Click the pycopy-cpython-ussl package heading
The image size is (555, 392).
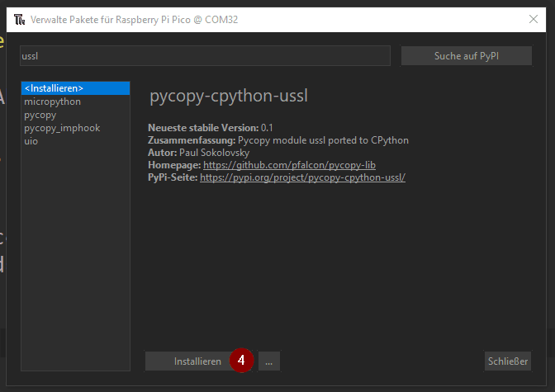point(228,96)
